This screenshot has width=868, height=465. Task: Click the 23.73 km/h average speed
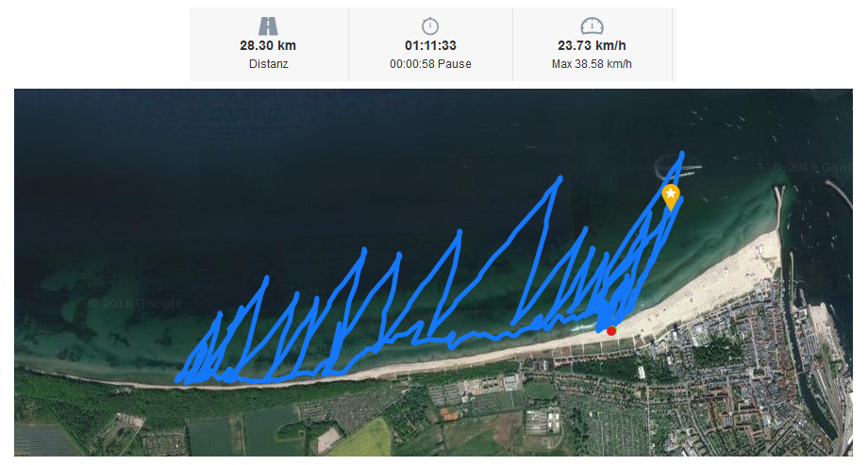pyautogui.click(x=592, y=46)
